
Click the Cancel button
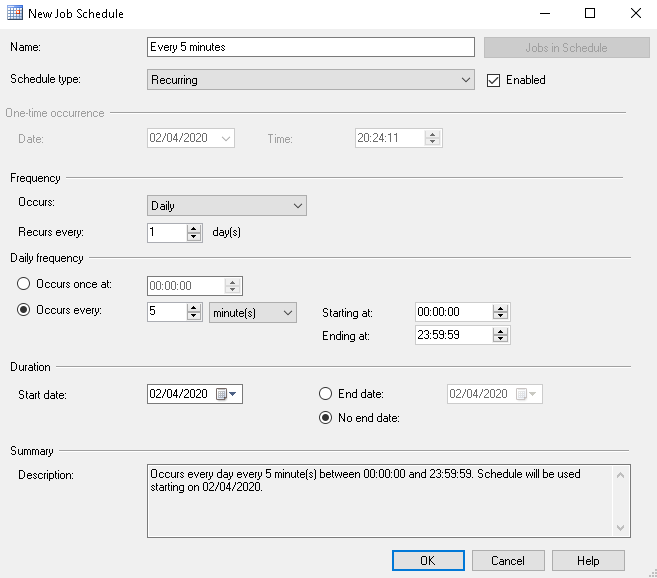pyautogui.click(x=507, y=560)
